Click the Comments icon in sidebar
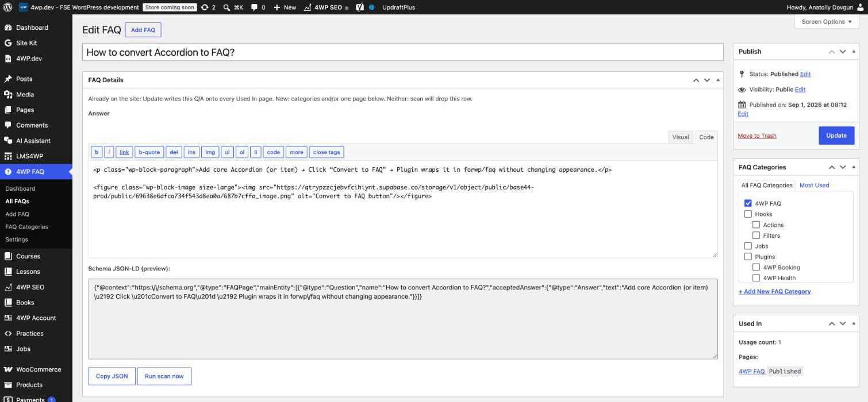This screenshot has width=868, height=402. tap(8, 125)
